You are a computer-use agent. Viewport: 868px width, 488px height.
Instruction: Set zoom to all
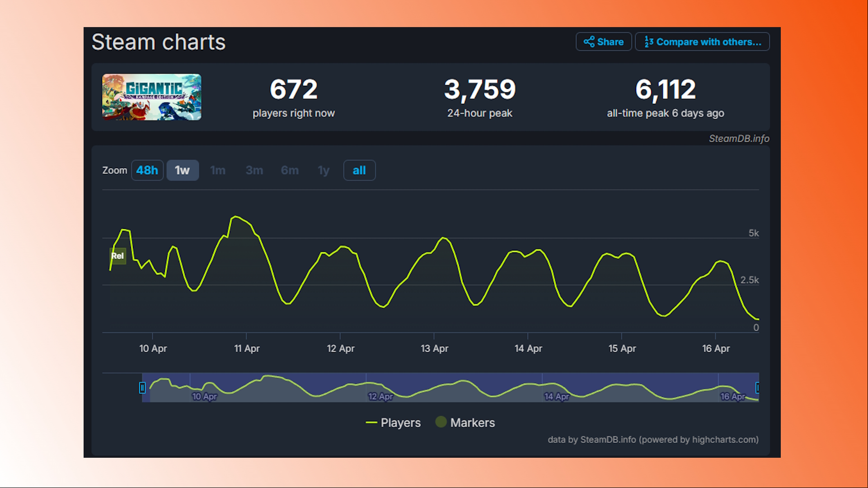pyautogui.click(x=359, y=170)
